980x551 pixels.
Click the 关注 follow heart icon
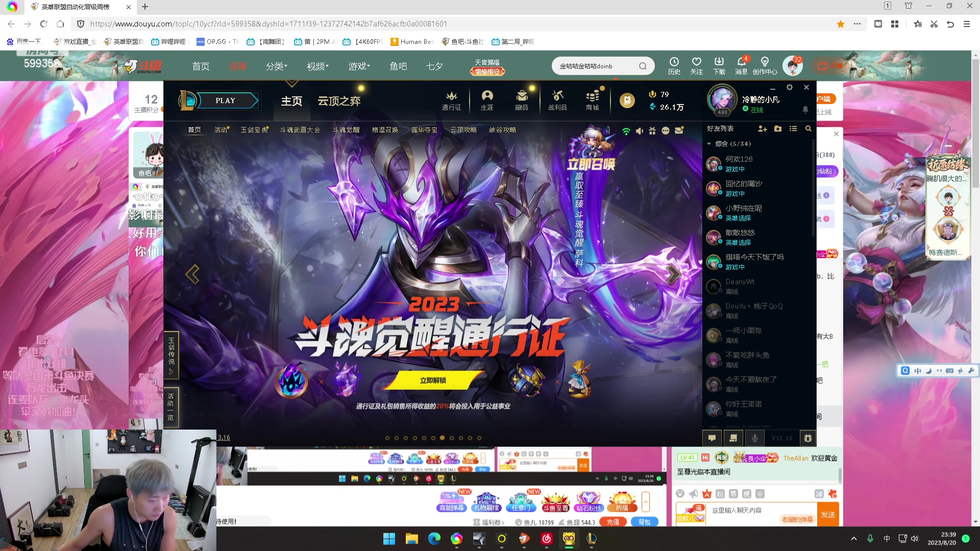pyautogui.click(x=697, y=65)
